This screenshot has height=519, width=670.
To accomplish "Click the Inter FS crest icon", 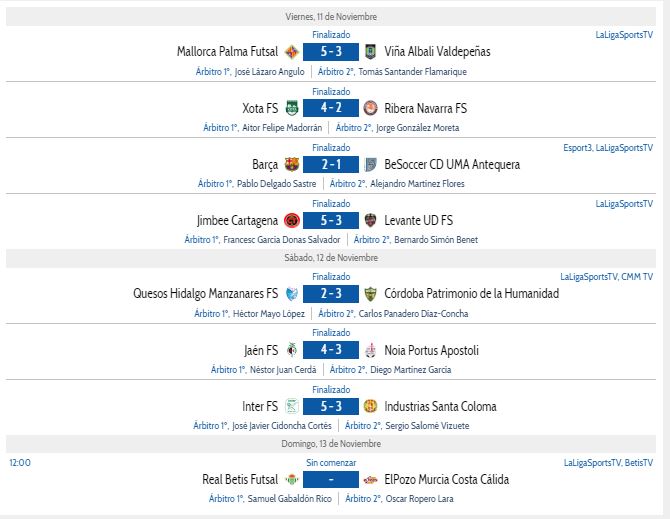I will click(x=292, y=406).
